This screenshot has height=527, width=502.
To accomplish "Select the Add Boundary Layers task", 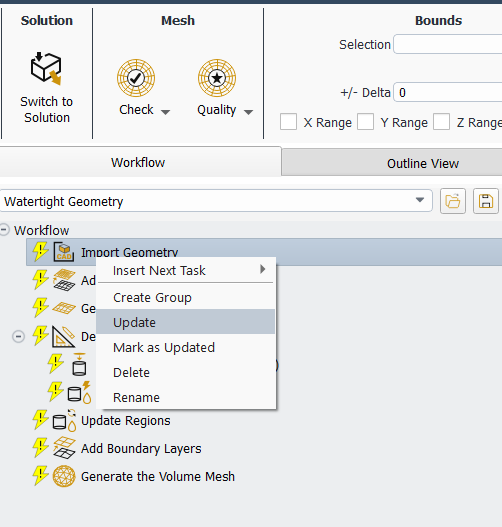I will pyautogui.click(x=141, y=448).
